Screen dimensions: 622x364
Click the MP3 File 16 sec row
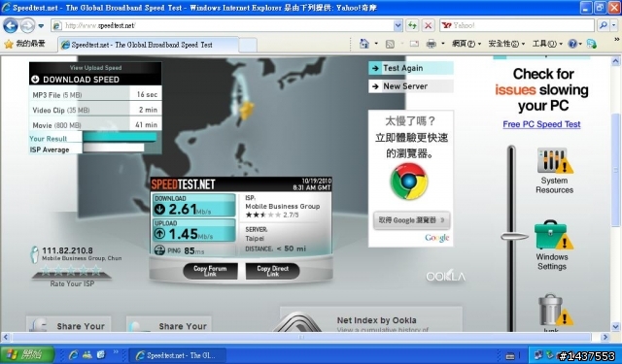[x=95, y=94]
